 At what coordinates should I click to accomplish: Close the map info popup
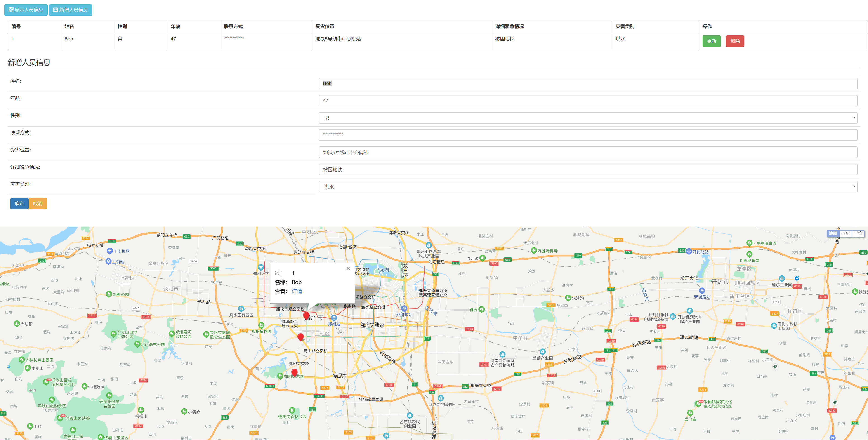[x=348, y=268]
